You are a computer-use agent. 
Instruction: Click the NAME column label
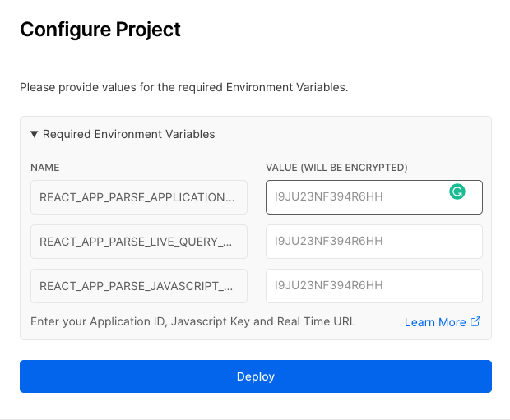coord(45,168)
